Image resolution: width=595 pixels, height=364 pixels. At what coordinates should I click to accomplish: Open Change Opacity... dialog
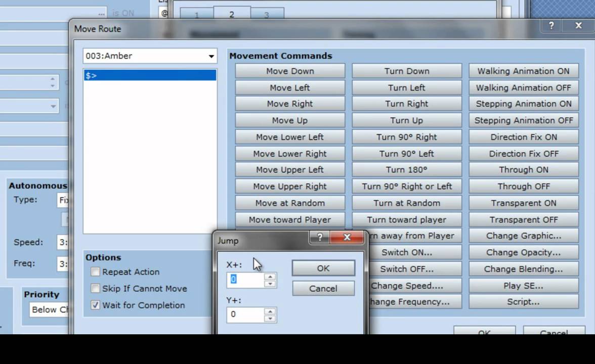click(x=524, y=252)
